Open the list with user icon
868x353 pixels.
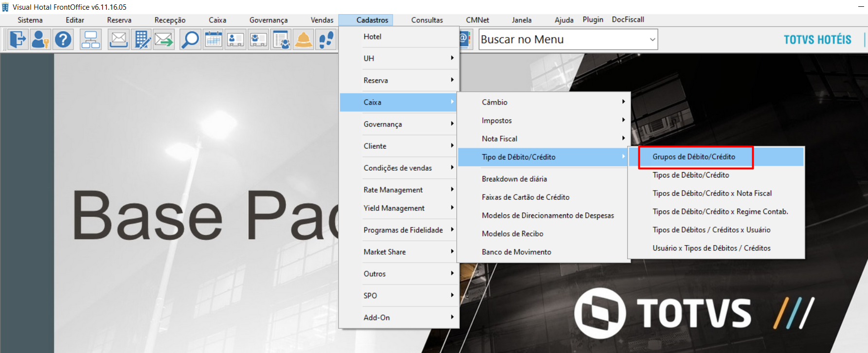tap(281, 39)
